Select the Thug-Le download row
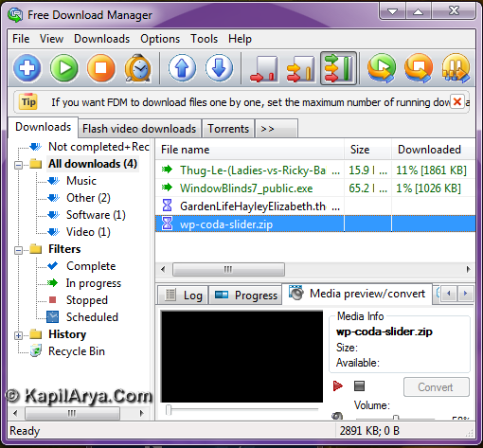483x448 pixels. 315,170
